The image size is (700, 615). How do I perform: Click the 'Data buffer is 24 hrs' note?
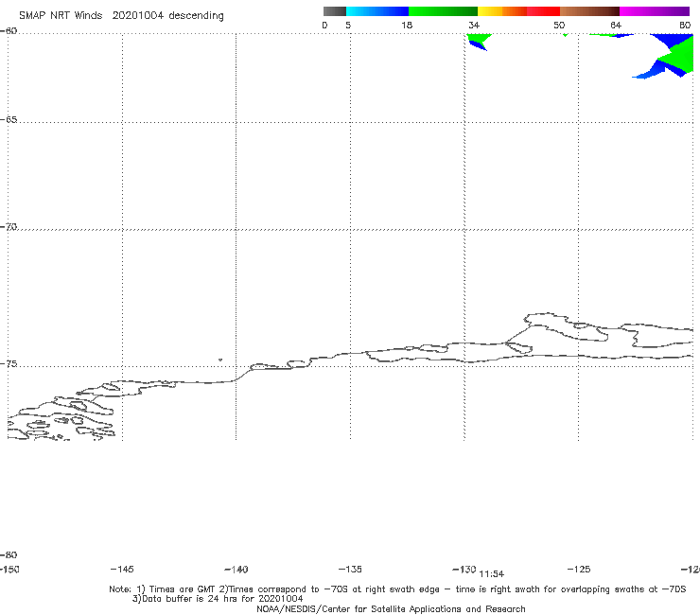(x=218, y=599)
